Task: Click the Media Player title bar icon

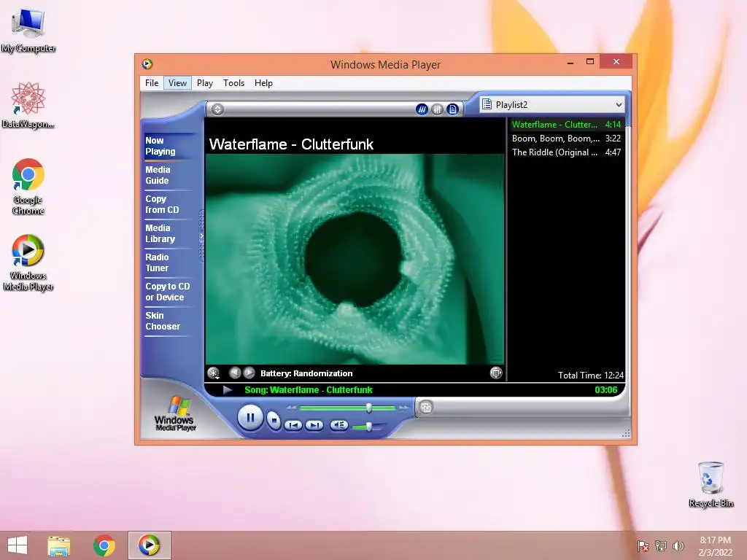Action: coord(147,64)
